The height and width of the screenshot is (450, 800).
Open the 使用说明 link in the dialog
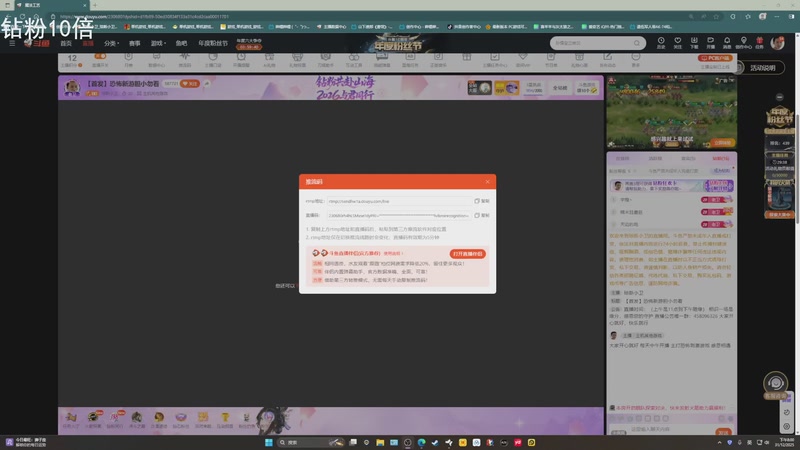[x=392, y=253]
